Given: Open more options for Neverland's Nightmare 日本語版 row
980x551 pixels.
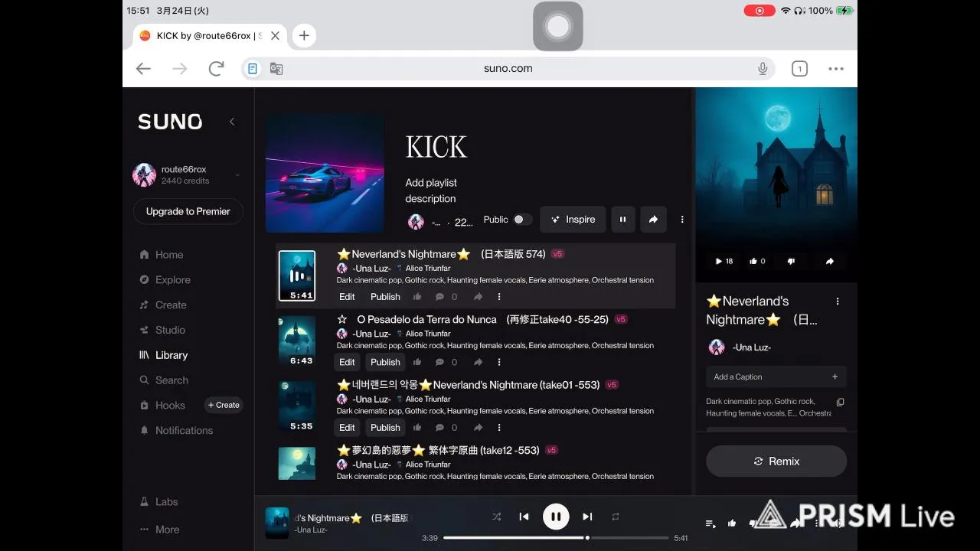Looking at the screenshot, I should point(499,297).
